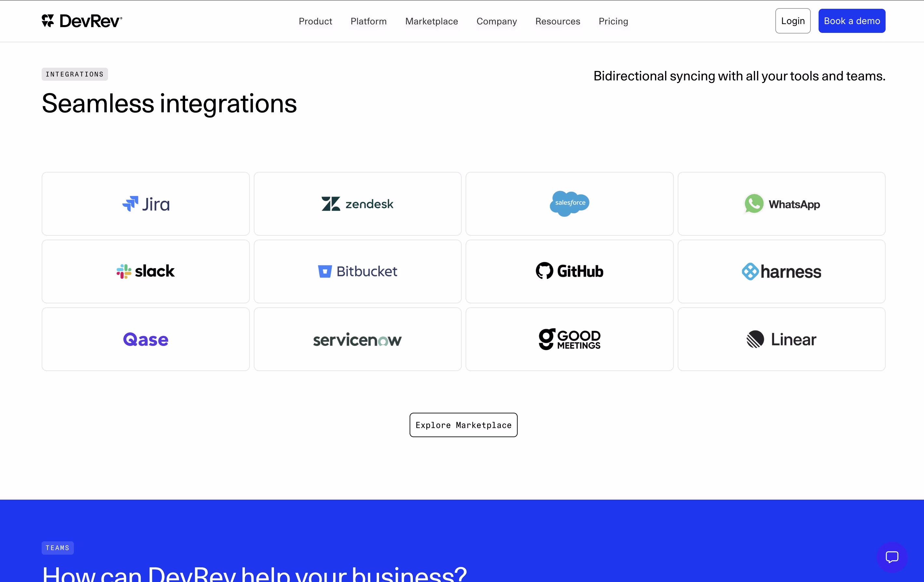
Task: Open the Harness integration card
Action: click(x=781, y=271)
